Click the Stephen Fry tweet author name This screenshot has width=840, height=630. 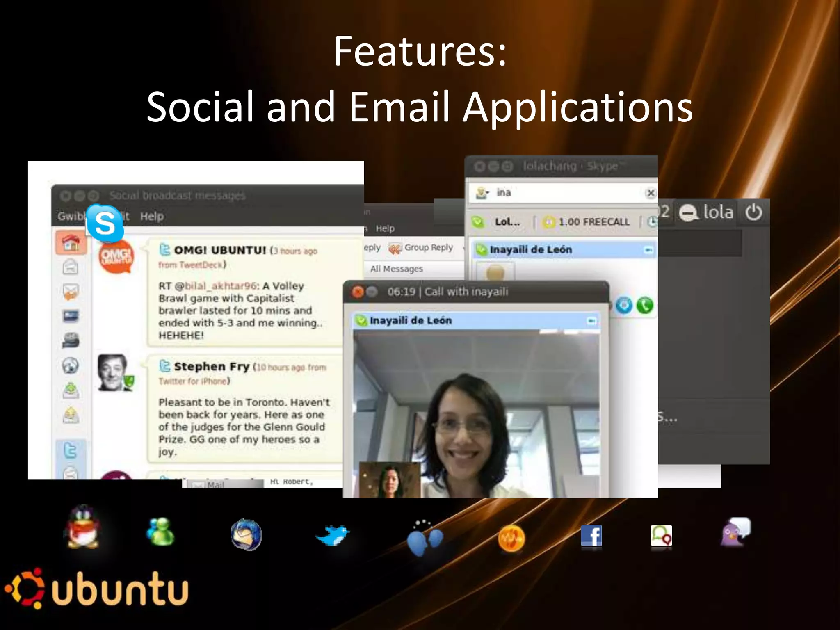(x=211, y=366)
